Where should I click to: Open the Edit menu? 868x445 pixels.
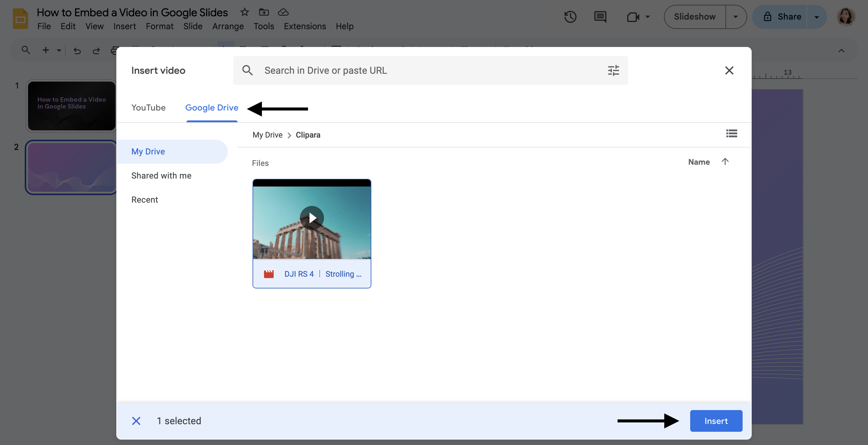[68, 26]
